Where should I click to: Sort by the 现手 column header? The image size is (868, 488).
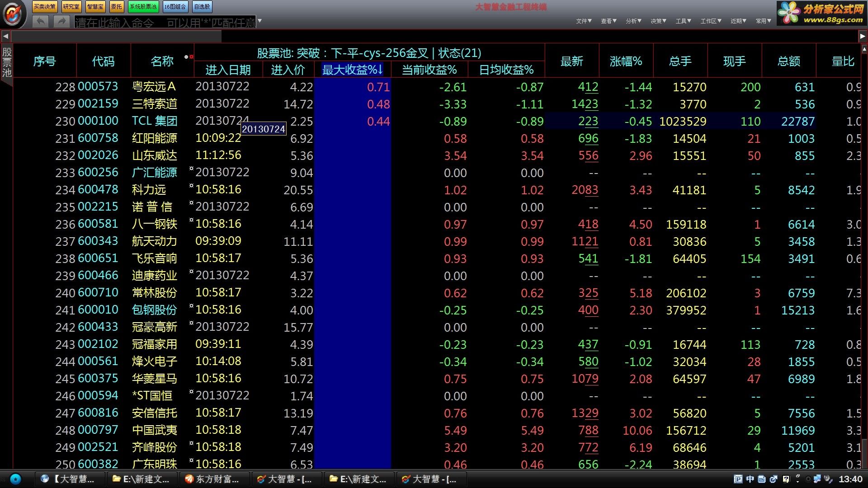click(735, 61)
